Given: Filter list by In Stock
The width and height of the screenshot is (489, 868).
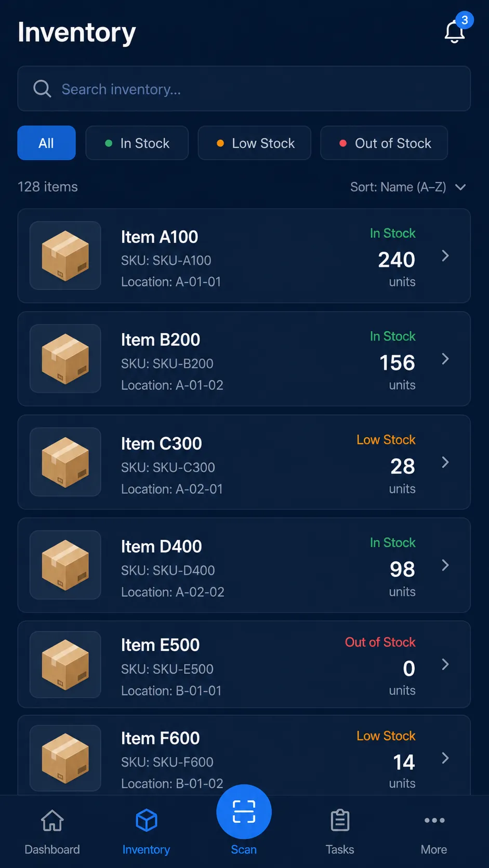Looking at the screenshot, I should (137, 143).
